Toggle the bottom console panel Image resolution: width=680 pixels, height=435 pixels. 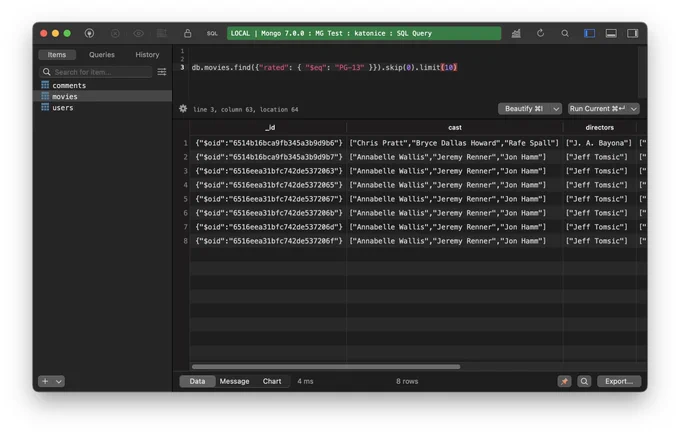tap(611, 33)
